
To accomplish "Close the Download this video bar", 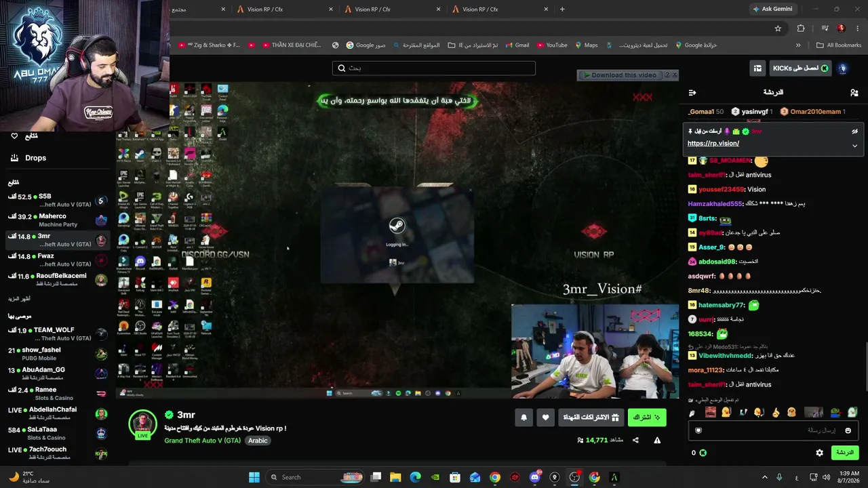I will [x=674, y=75].
